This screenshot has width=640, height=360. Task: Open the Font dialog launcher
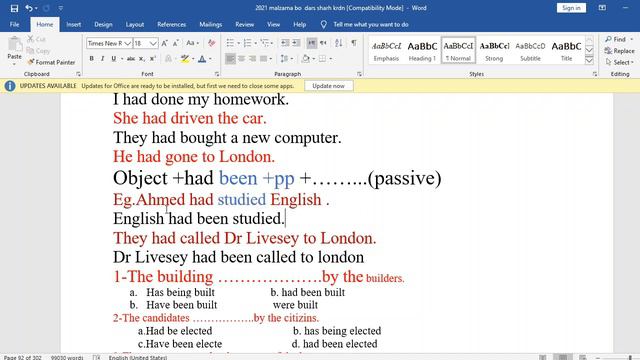[x=217, y=74]
